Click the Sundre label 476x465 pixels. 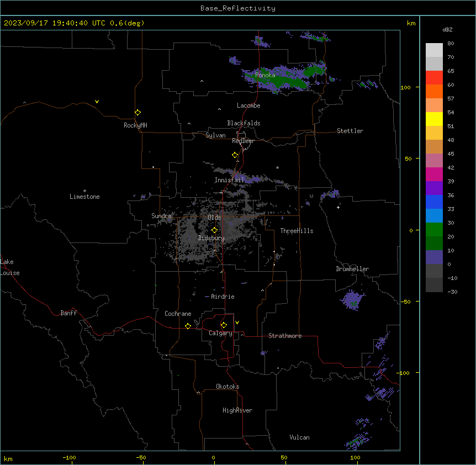tap(161, 216)
